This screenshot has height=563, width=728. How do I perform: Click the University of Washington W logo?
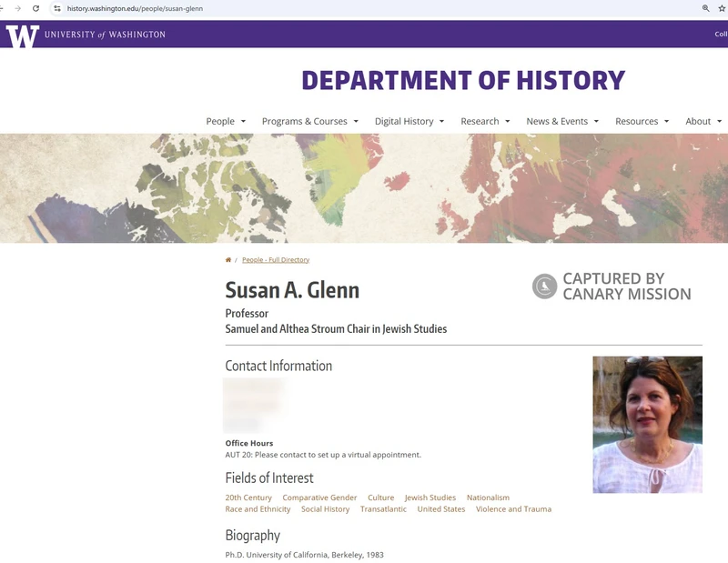[22, 35]
